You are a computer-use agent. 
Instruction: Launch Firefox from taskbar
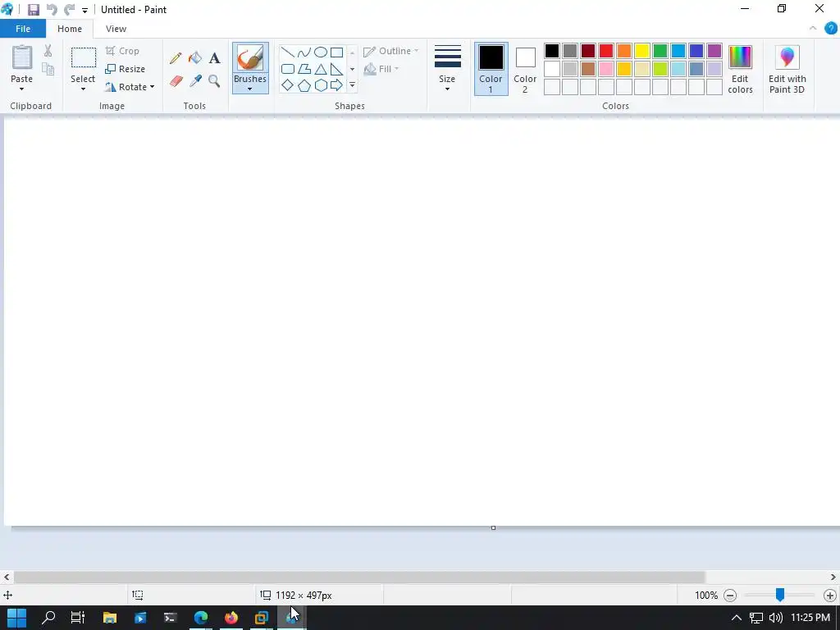click(231, 618)
